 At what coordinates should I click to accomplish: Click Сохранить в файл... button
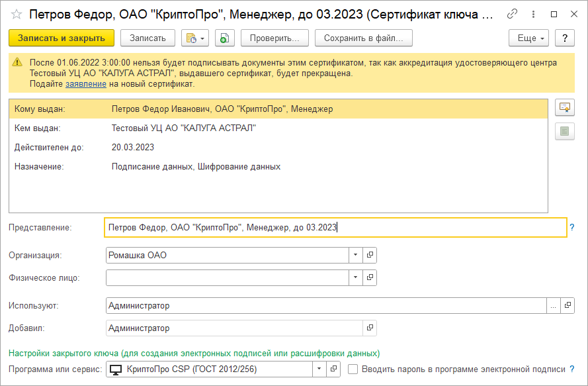[x=363, y=38]
